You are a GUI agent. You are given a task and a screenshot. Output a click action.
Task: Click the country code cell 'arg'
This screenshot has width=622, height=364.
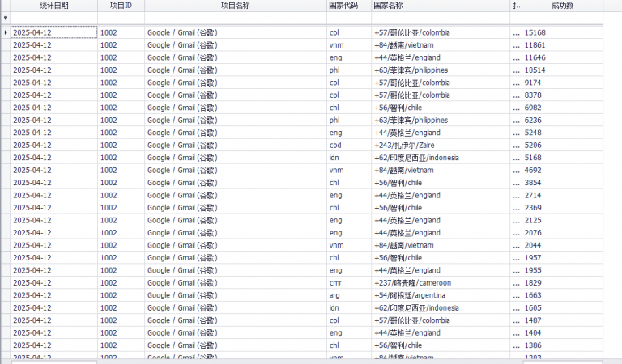[x=349, y=295]
